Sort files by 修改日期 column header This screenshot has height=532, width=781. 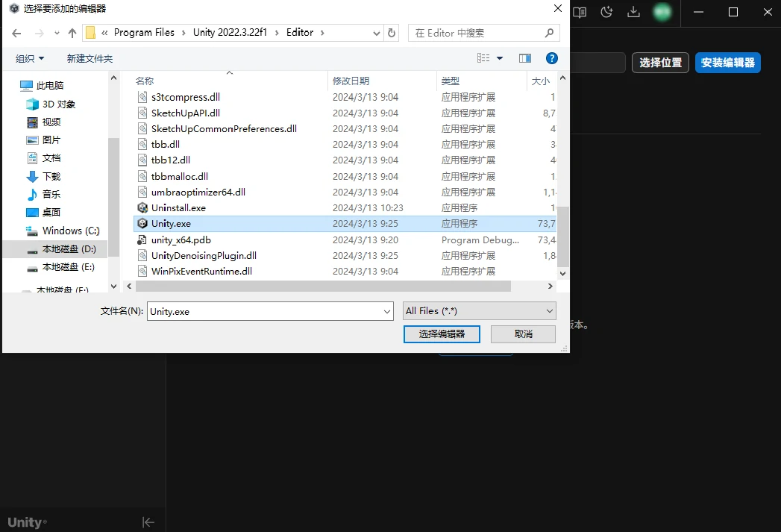tap(351, 81)
